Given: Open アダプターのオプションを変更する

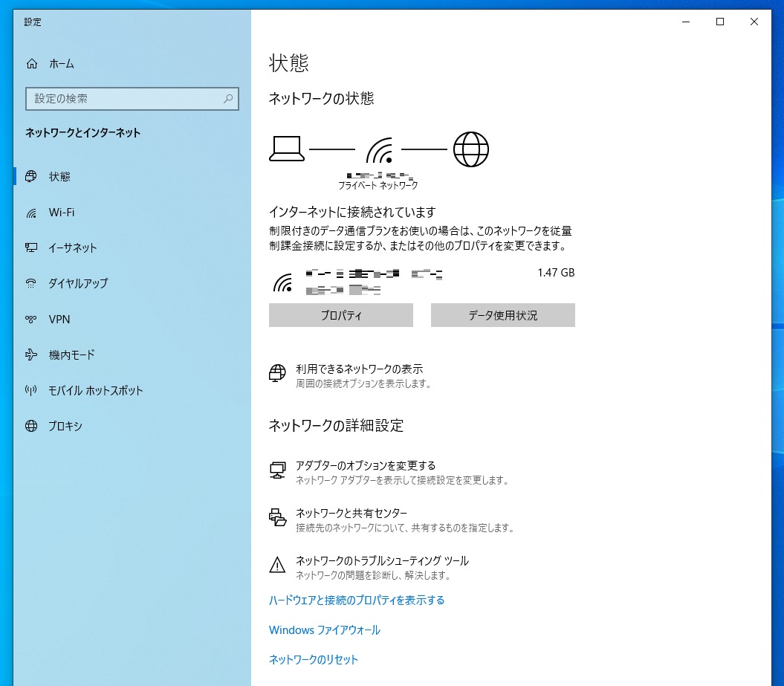Looking at the screenshot, I should click(x=365, y=466).
